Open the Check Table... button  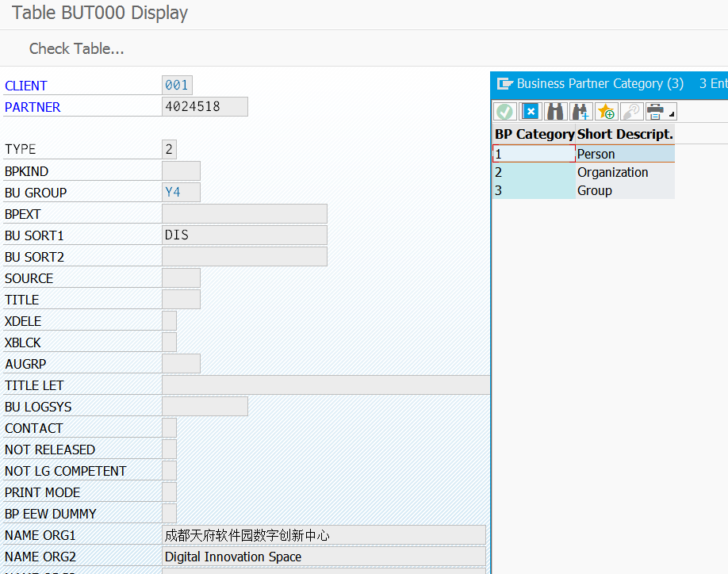tap(77, 48)
